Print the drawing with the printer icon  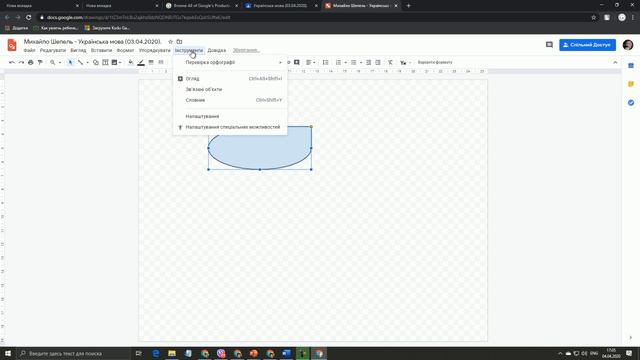31,62
